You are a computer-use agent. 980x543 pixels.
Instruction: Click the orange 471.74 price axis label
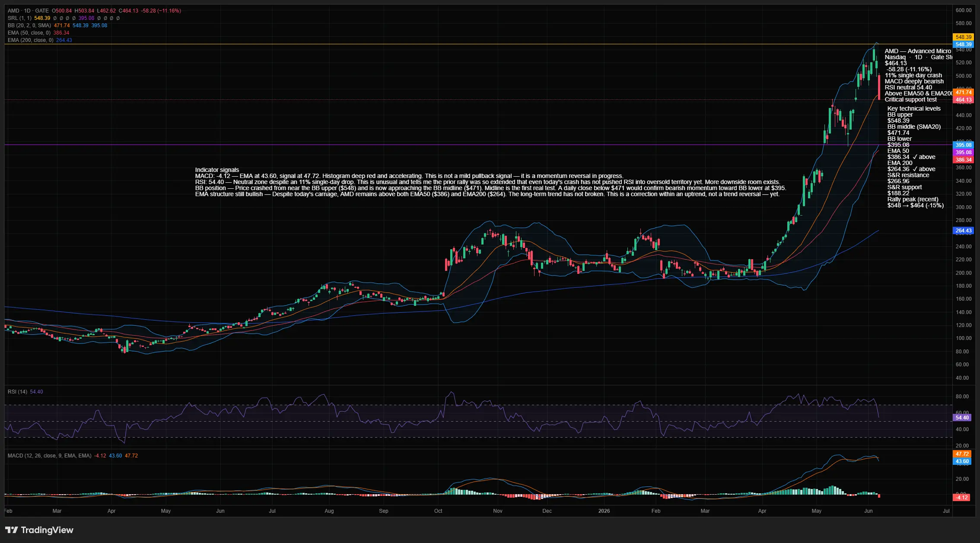964,92
